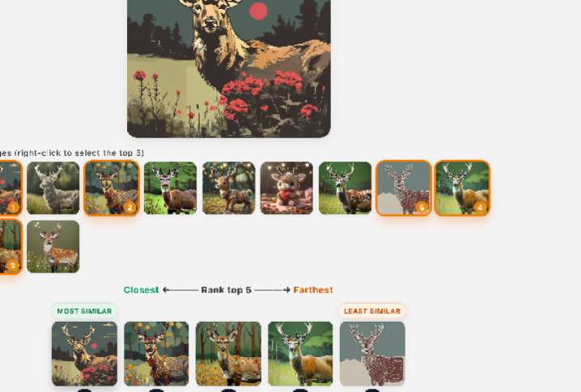Select the plush reindeer holding heart thumbnail

click(286, 188)
